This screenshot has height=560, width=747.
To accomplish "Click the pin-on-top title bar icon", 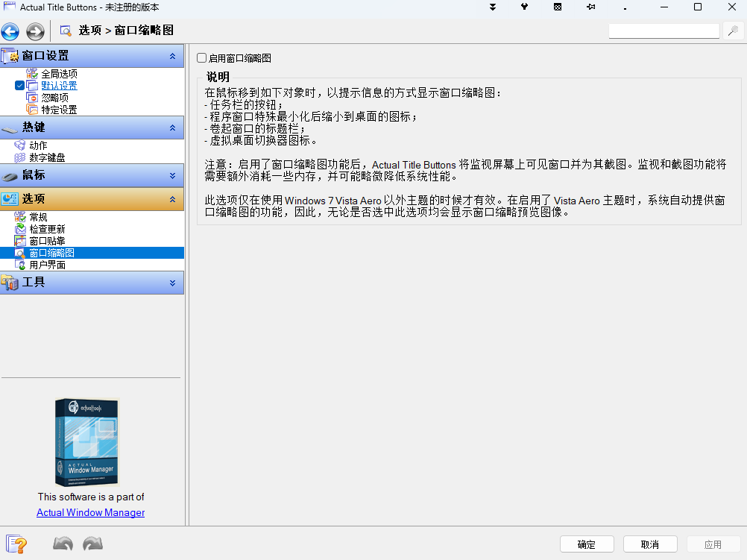I will [525, 7].
